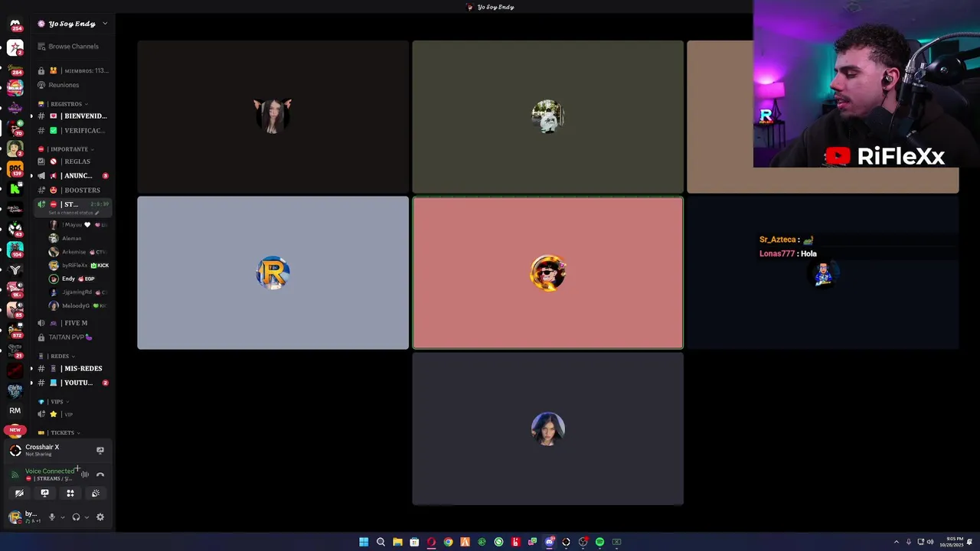
Task: Collapse the IMPORTANTE category
Action: point(67,149)
